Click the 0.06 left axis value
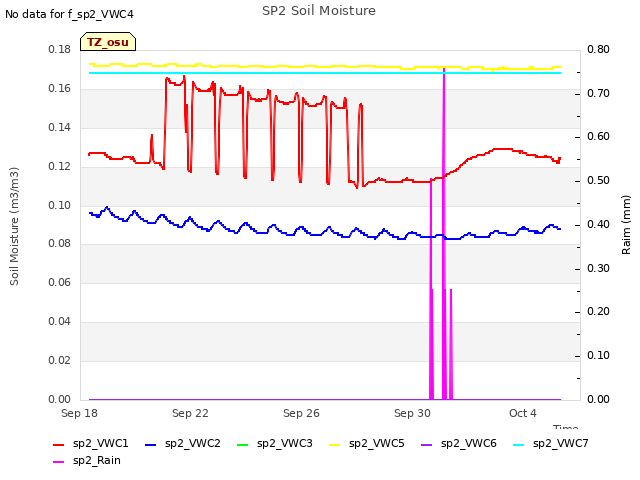The height and width of the screenshot is (480, 640). (x=59, y=282)
